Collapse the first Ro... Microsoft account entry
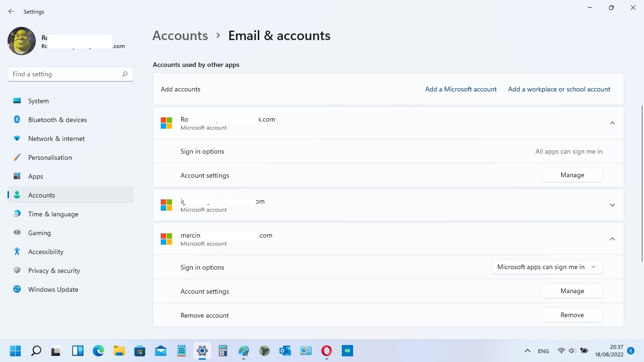This screenshot has height=362, width=644. [612, 123]
